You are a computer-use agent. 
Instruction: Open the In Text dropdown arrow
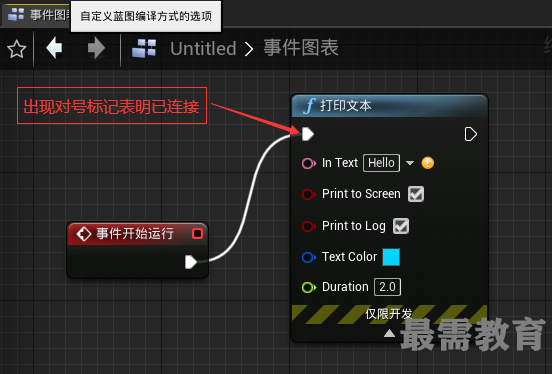click(410, 163)
